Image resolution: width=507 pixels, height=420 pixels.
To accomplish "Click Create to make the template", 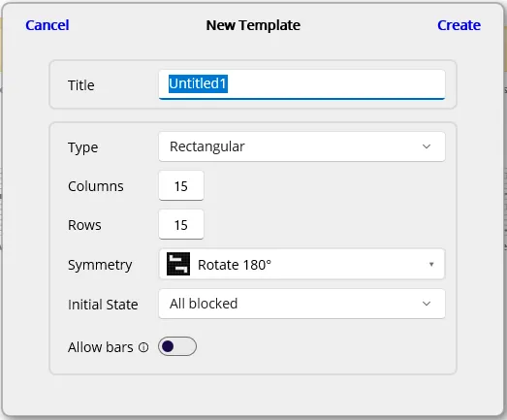I will pos(459,25).
